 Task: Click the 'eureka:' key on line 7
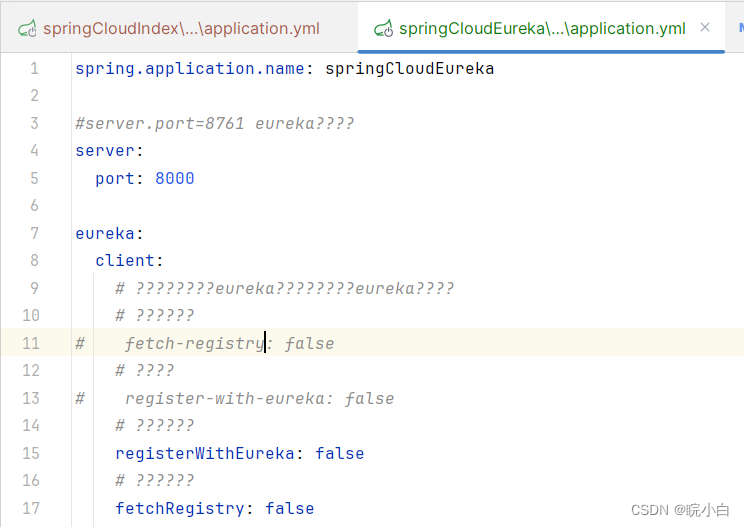tap(109, 233)
